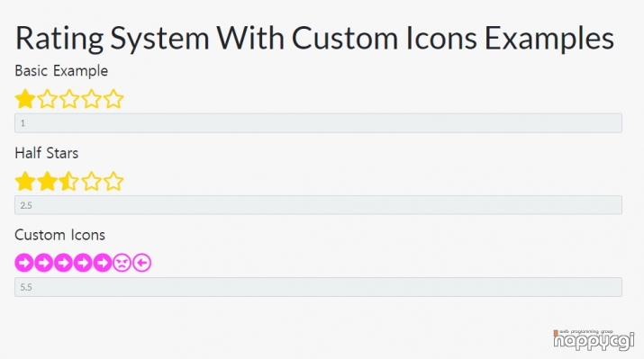Select the outlined left-arrow circle icon
Image resolution: width=644 pixels, height=359 pixels.
(141, 263)
